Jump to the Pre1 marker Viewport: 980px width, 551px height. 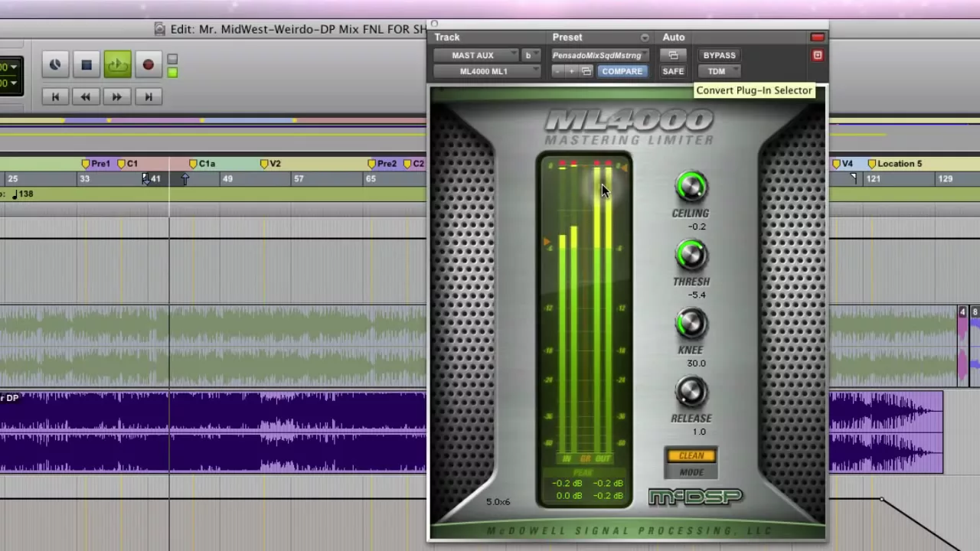point(96,164)
